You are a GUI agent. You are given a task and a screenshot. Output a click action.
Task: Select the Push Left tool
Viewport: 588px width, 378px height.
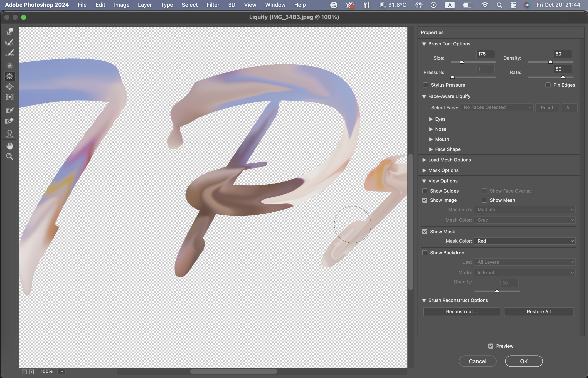(x=10, y=97)
